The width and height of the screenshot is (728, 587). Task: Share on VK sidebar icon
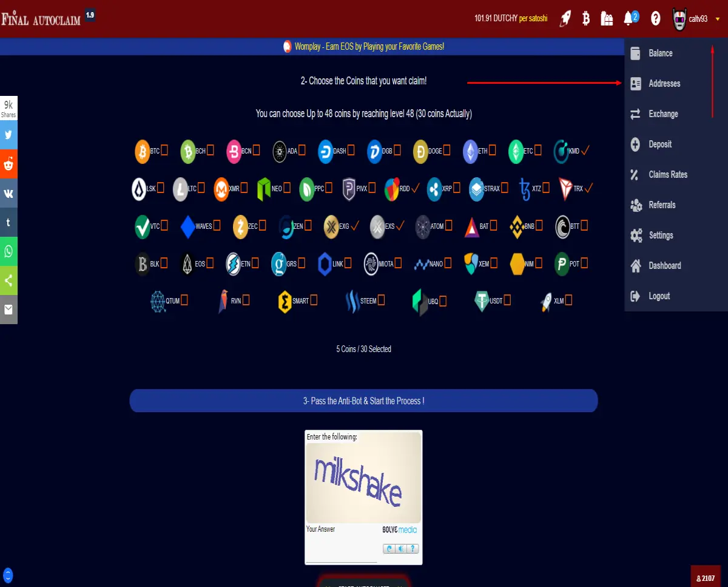8,193
